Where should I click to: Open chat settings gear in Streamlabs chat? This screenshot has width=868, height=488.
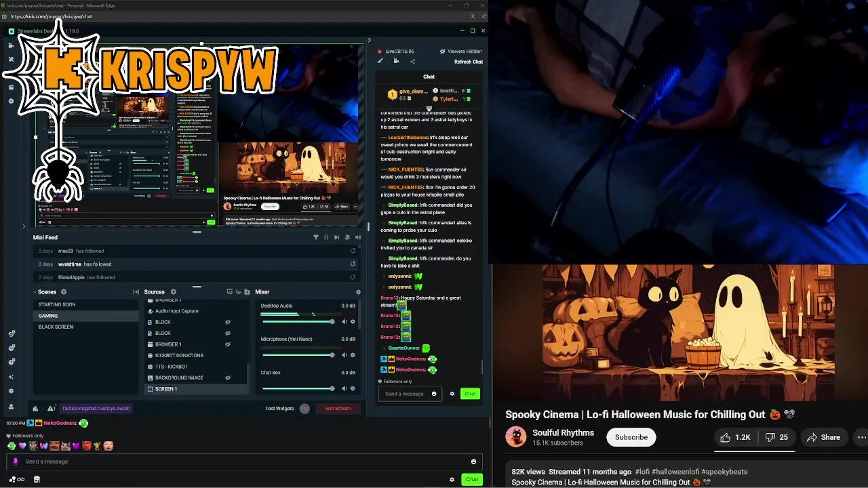tap(452, 394)
